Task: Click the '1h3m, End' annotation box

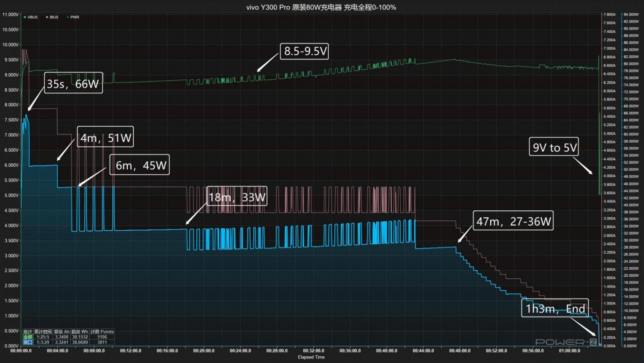Action: [x=555, y=308]
